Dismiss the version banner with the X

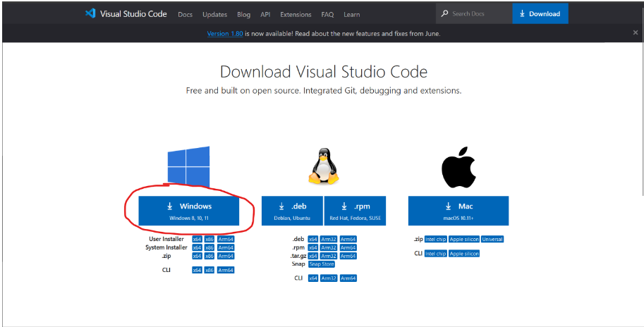click(x=636, y=33)
